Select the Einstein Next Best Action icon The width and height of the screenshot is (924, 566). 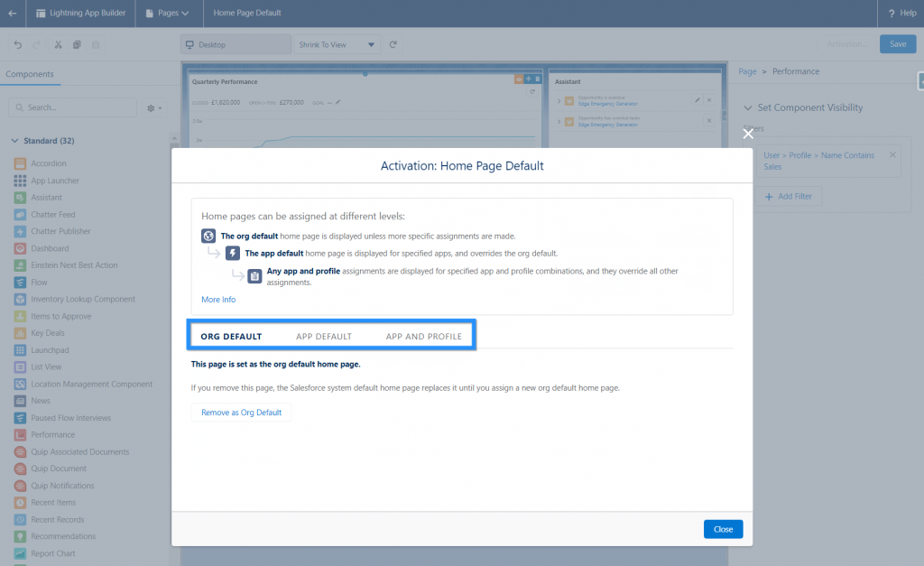[x=20, y=265]
